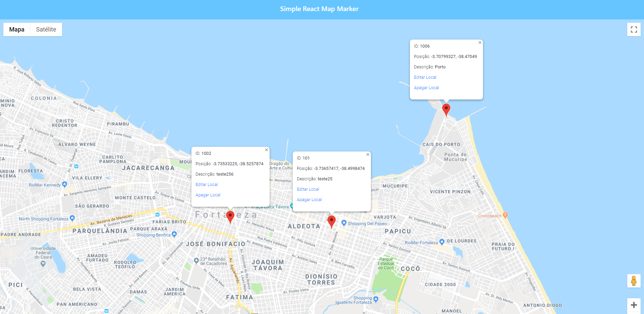Click Universidade Federal do Ceará pin
The width and height of the screenshot is (644, 314).
coord(43,264)
